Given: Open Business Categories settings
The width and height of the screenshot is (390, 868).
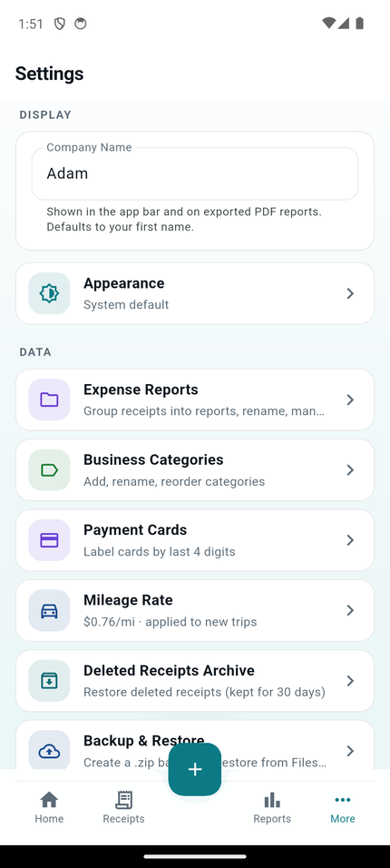Looking at the screenshot, I should [195, 470].
